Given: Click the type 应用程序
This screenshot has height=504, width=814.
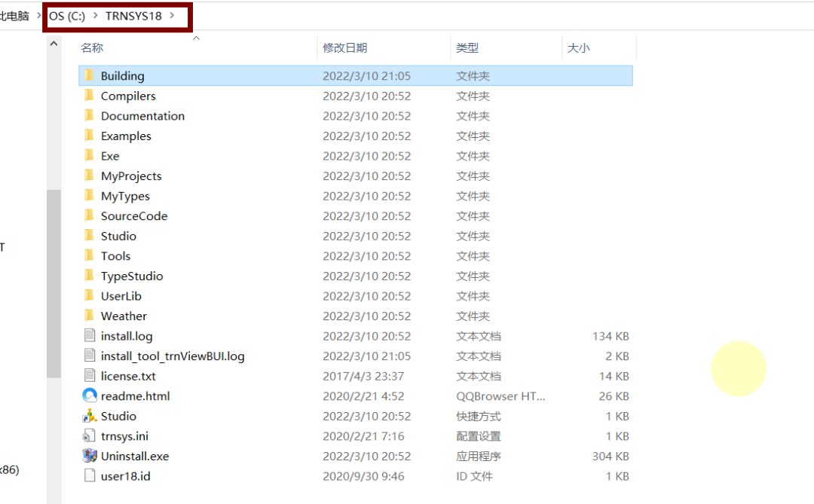Looking at the screenshot, I should point(479,457).
